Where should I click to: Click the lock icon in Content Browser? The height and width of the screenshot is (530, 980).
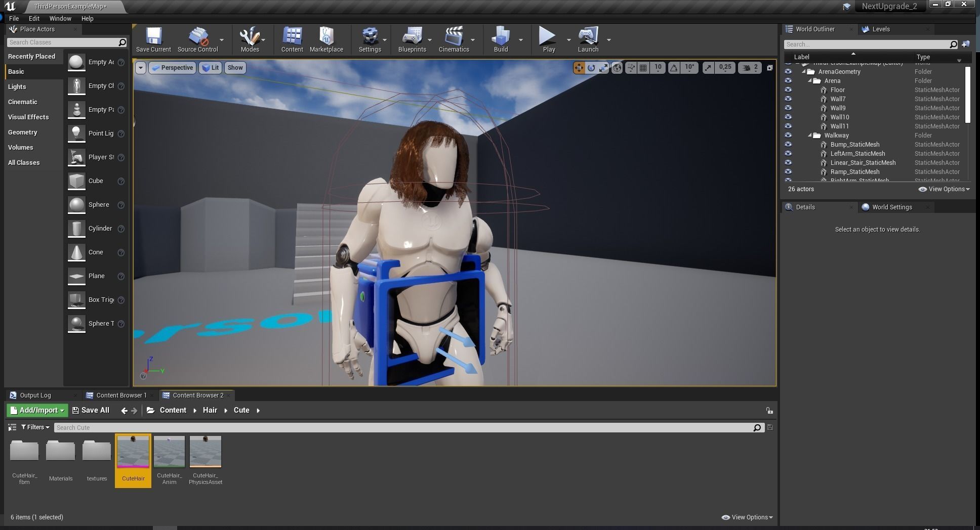(x=769, y=411)
